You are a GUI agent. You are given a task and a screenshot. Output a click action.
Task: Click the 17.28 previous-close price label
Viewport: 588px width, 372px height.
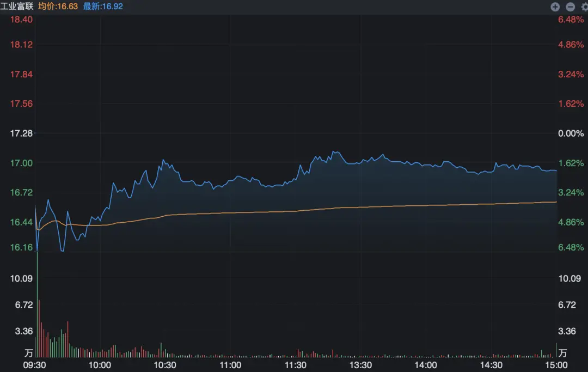pyautogui.click(x=21, y=133)
